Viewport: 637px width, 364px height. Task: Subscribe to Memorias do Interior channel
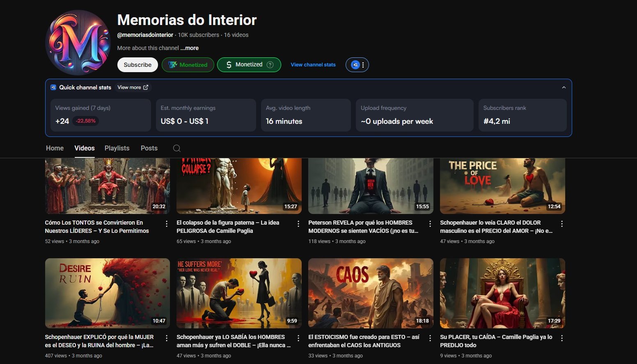(137, 65)
